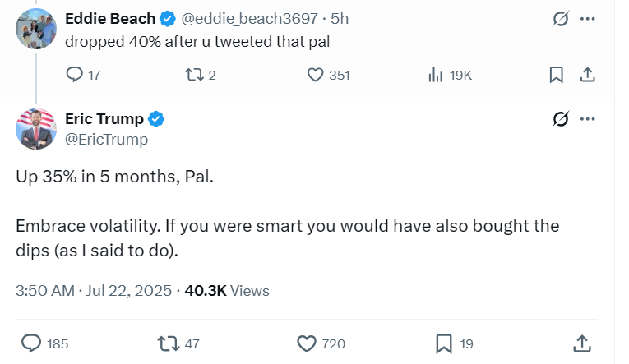Open Grok icon on Eddie Beach's tweet
The width and height of the screenshot is (629, 364).
561,18
